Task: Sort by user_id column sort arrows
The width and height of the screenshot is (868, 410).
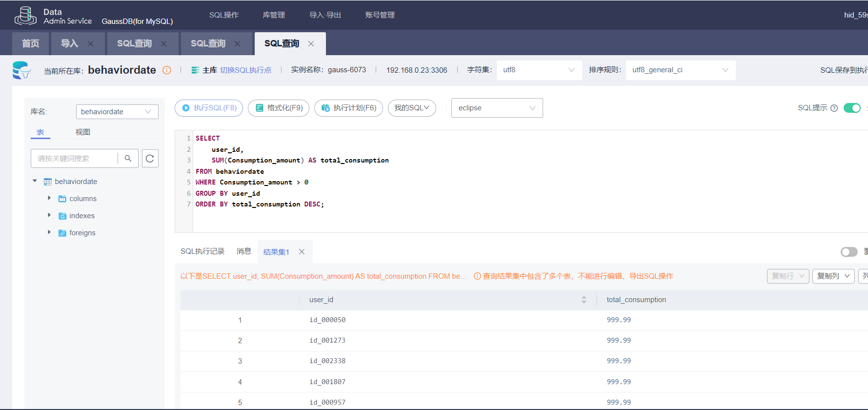Action: point(584,300)
